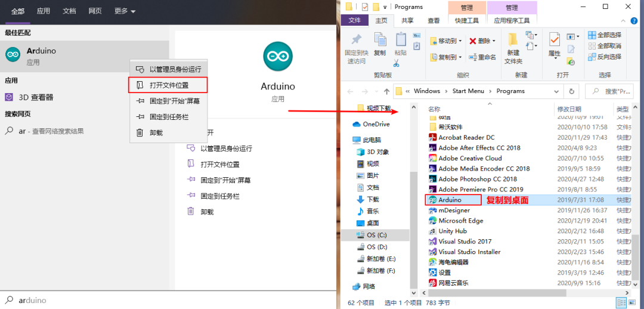644x309 pixels.
Task: Select OS (D:) drive in the navigation pane
Action: (372, 247)
